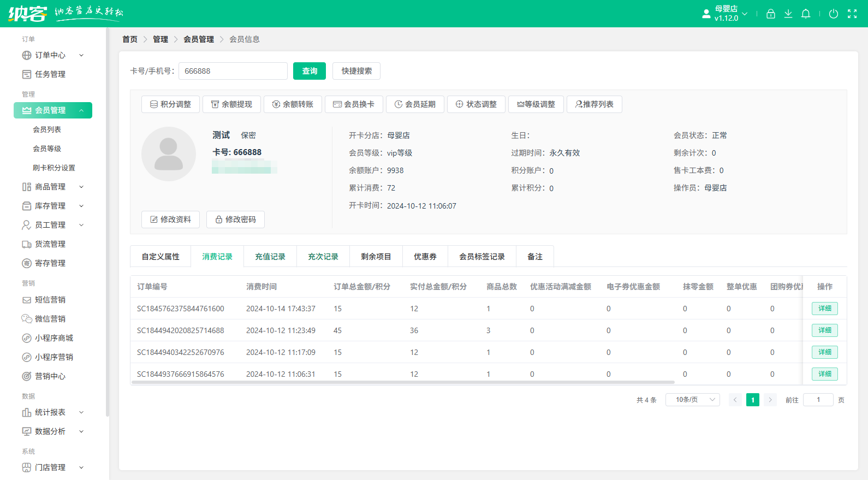Click the power logout icon

pyautogui.click(x=833, y=14)
